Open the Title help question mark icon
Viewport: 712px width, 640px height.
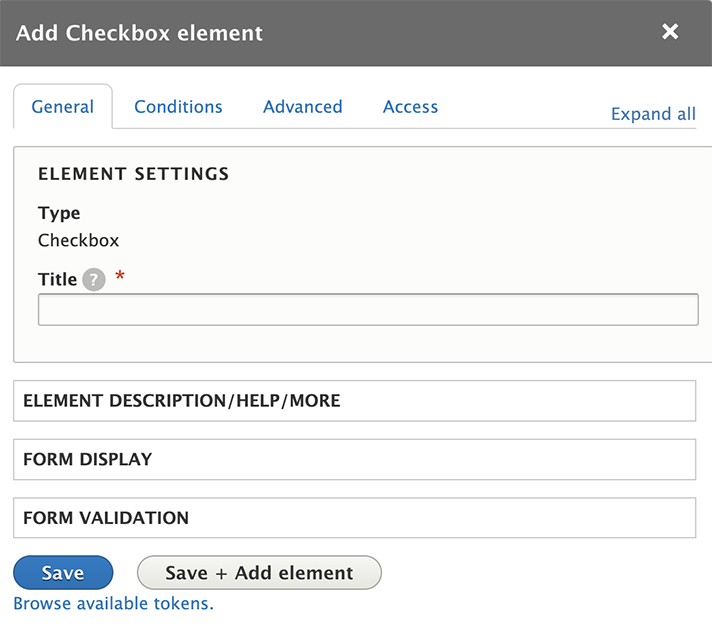[x=94, y=279]
